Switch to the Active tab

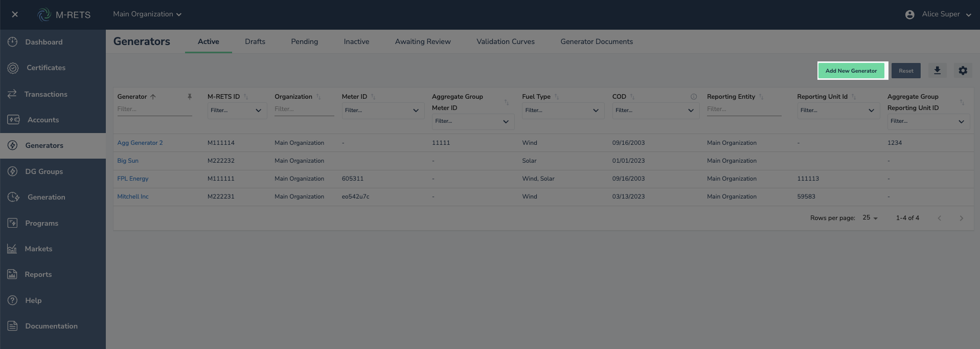tap(209, 41)
